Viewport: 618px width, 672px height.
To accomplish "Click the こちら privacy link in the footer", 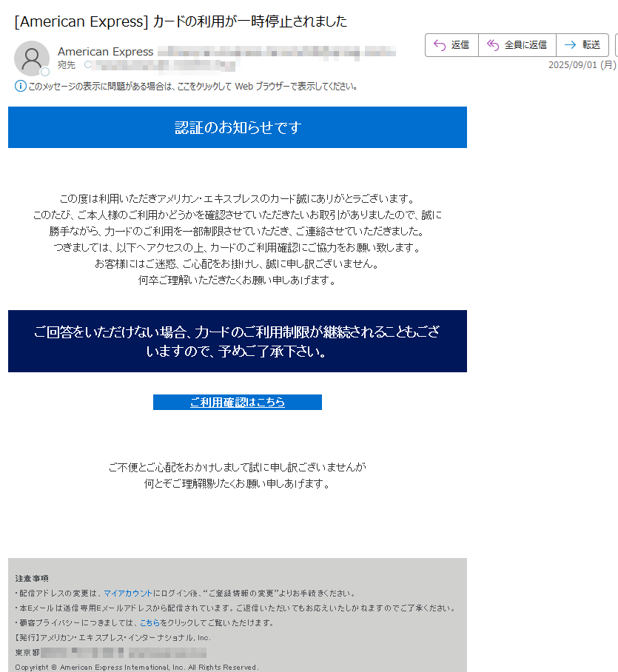I will tap(150, 622).
